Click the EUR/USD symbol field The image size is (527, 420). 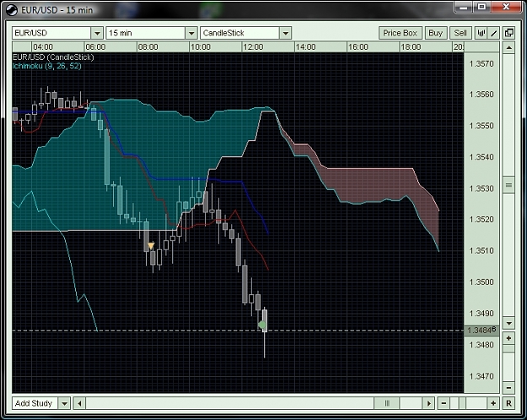point(51,33)
